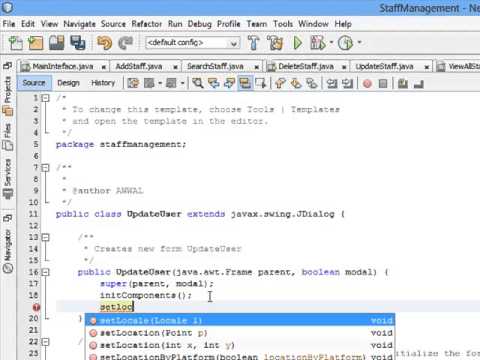Run the project with green arrow
This screenshot has width=480, height=360.
[x=297, y=43]
